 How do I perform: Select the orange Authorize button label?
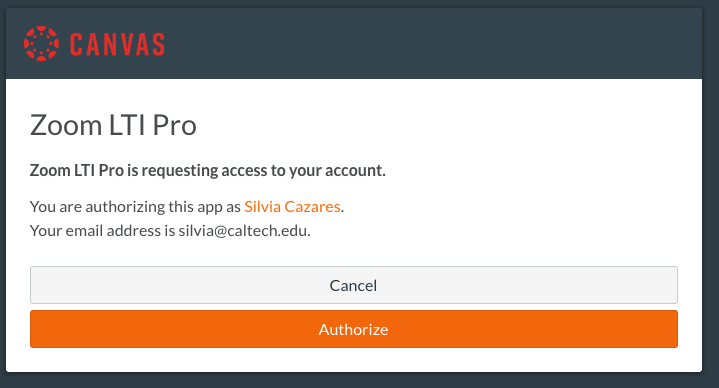354,329
